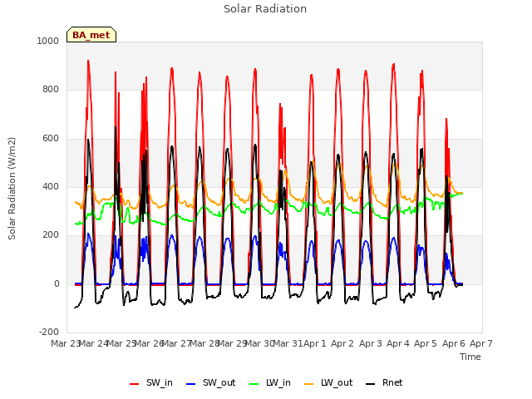Click the orange LW_out legend swatch
The height and width of the screenshot is (399, 532).
pos(308,384)
